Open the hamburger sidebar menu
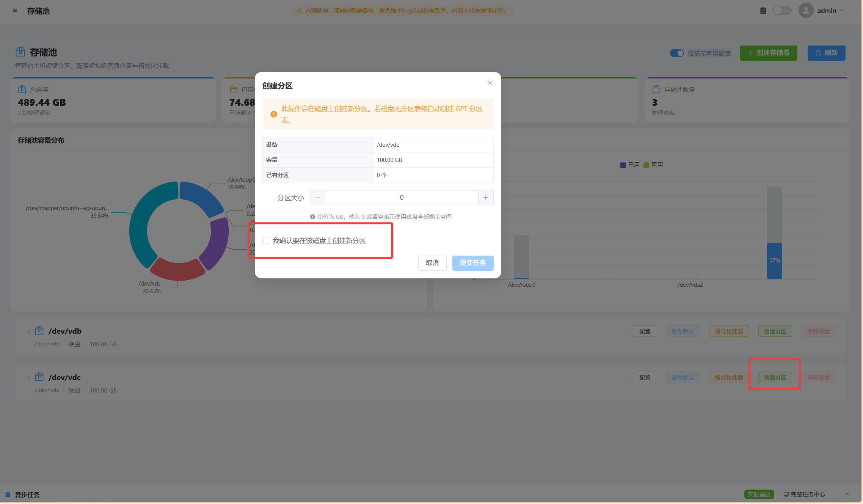This screenshot has width=863, height=504. pyautogui.click(x=15, y=11)
